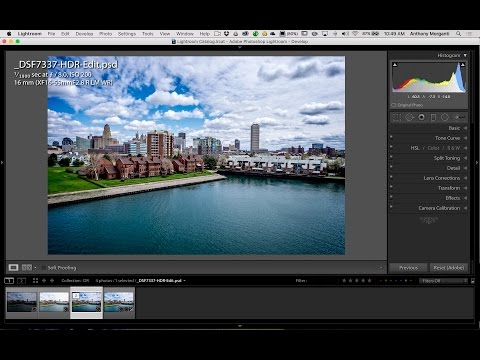
Task: Select the Graduated Filter tool icon
Action: [433, 117]
